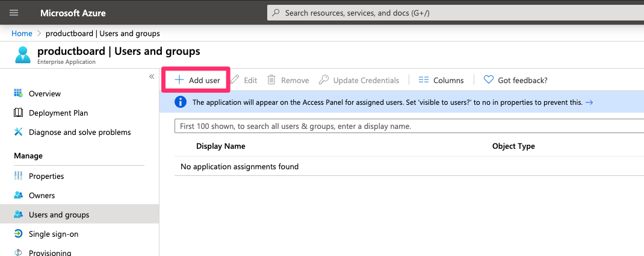Viewport: 644px width, 256px height.
Task: Click the Single sign-on circular icon
Action: pos(18,234)
